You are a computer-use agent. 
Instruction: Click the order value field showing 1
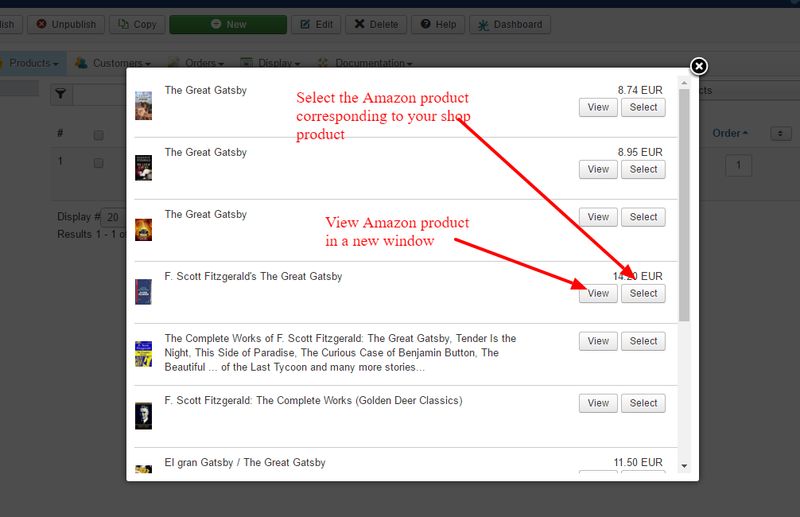pos(738,165)
